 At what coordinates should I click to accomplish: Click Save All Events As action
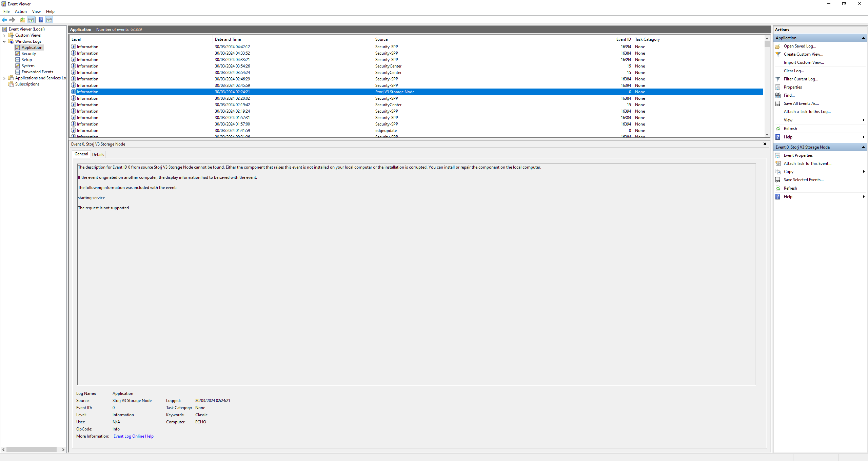tap(801, 103)
